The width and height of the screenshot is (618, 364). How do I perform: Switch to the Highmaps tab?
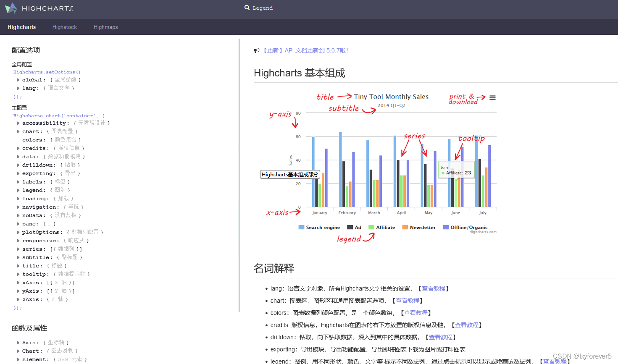[105, 27]
